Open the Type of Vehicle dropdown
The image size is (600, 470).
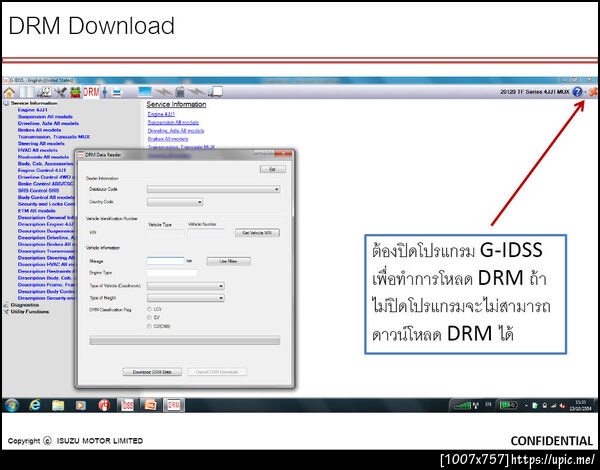[186, 286]
